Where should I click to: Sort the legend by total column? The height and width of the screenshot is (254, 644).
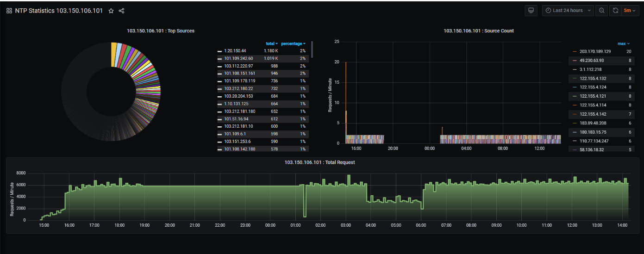[271, 43]
